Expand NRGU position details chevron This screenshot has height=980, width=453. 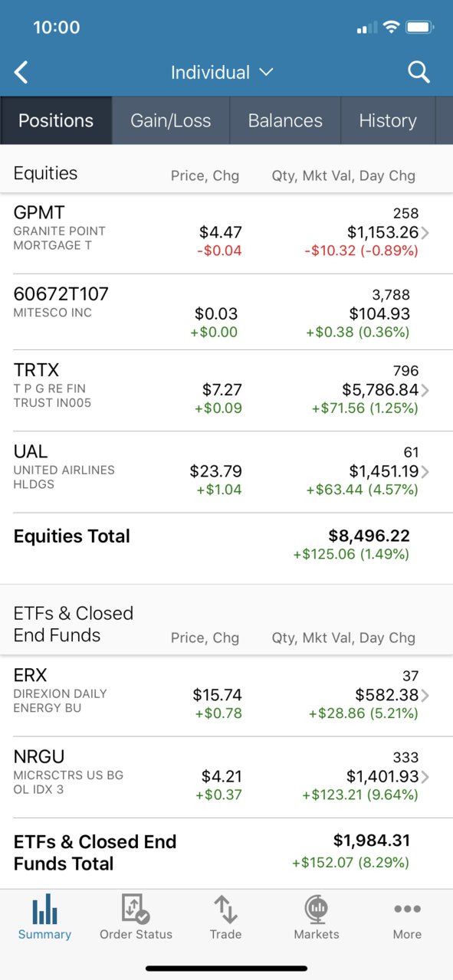coord(425,777)
